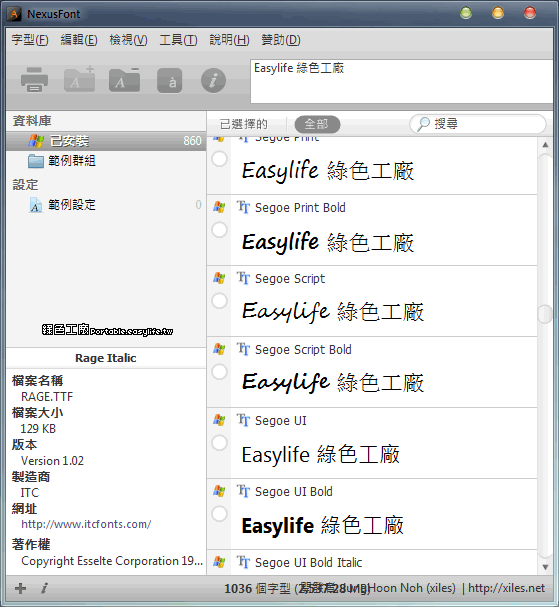Click the Segoe Script Bold font name
Image resolution: width=559 pixels, height=607 pixels.
tap(303, 350)
